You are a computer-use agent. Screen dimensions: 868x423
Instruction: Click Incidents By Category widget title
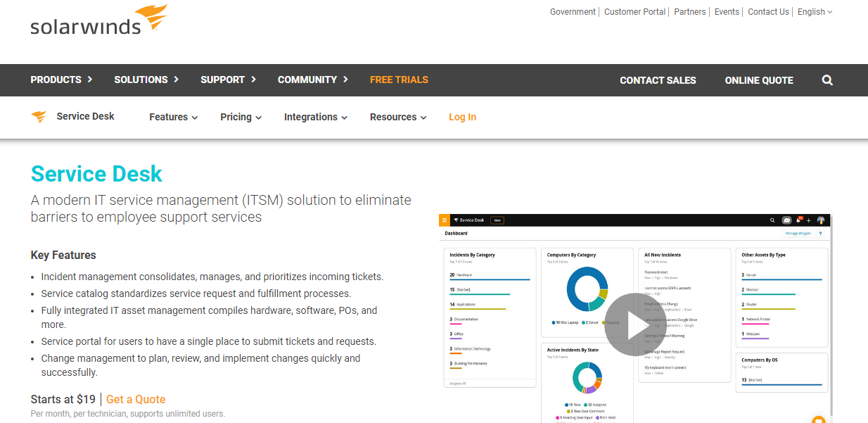(x=472, y=255)
